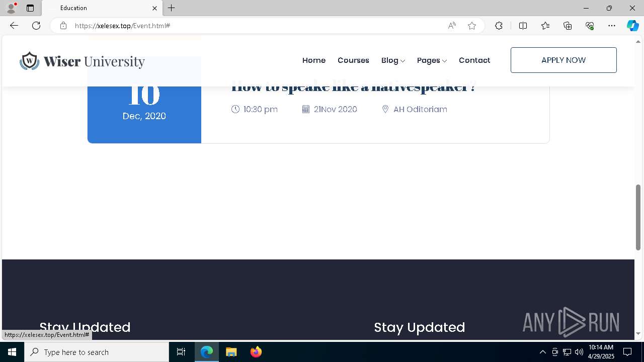Open the Windows Start menu
The height and width of the screenshot is (362, 644).
[12, 352]
